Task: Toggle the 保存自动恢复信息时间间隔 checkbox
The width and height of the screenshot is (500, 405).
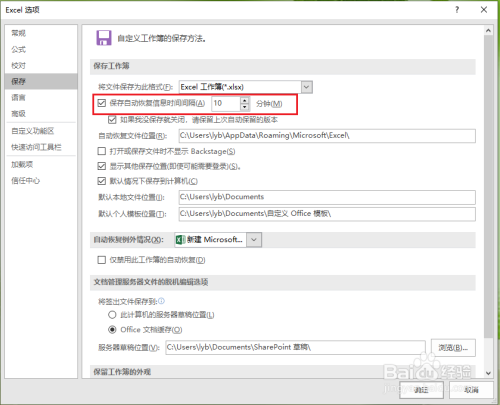Action: [x=102, y=103]
